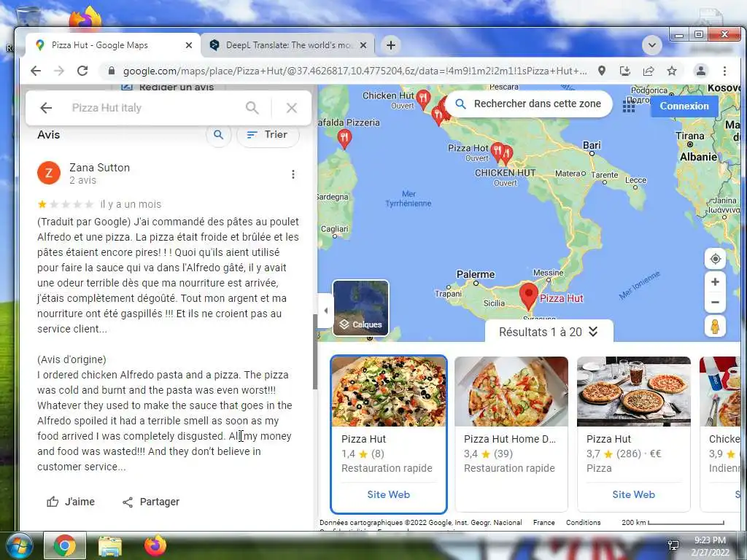Close the Pizza Hut Google Maps tab
Screen dimensions: 747x560
click(x=189, y=45)
